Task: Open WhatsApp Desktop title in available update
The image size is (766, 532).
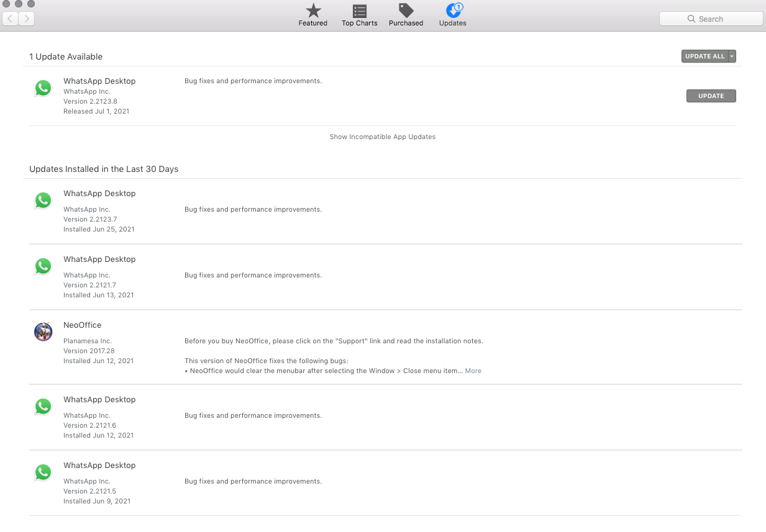Action: (99, 81)
